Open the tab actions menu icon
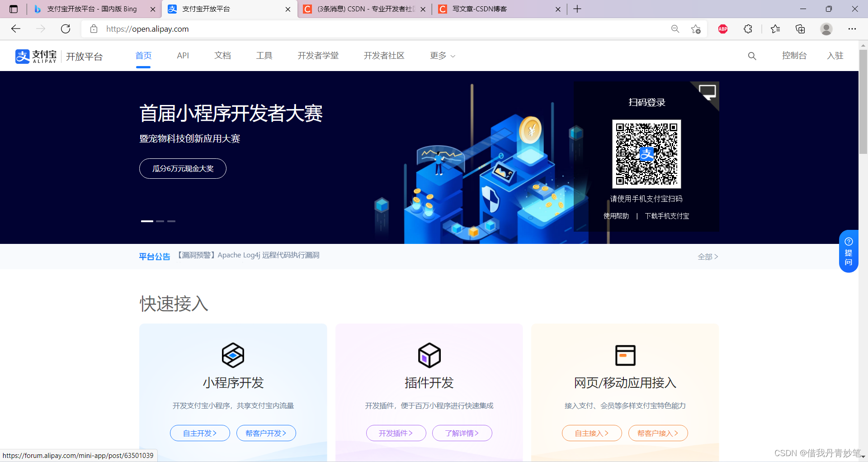 pos(14,9)
